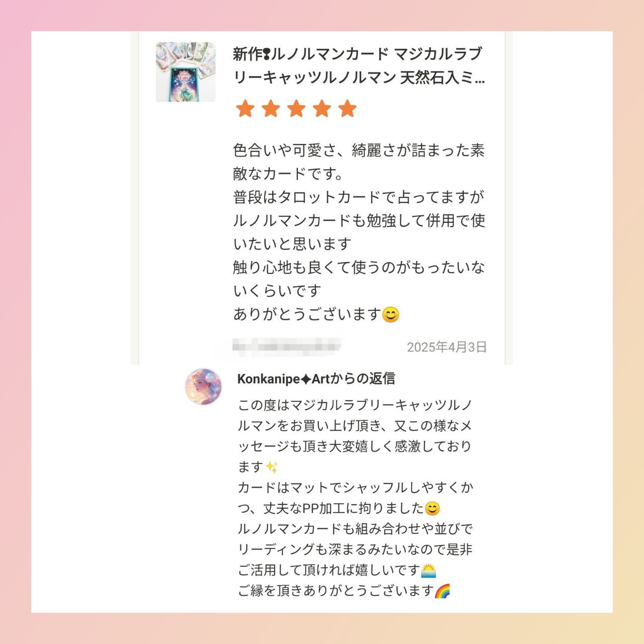The image size is (644, 644).
Task: Click the review date 2025年4月3日
Action: (x=446, y=347)
